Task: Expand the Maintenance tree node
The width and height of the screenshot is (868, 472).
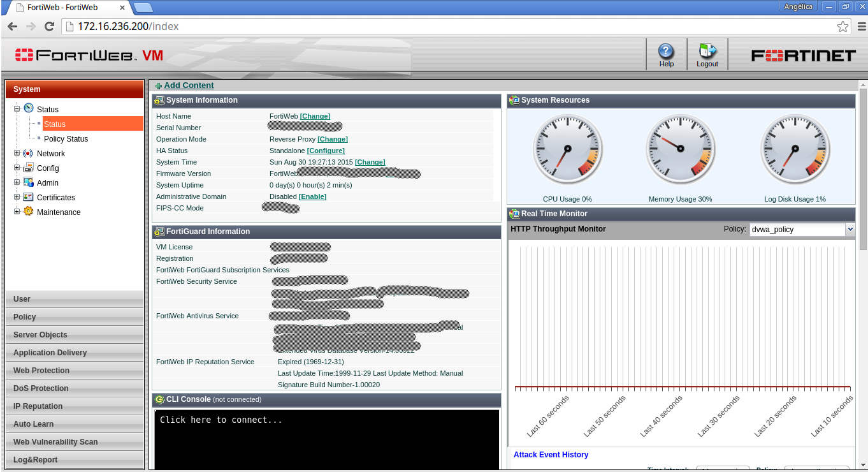Action: point(17,212)
